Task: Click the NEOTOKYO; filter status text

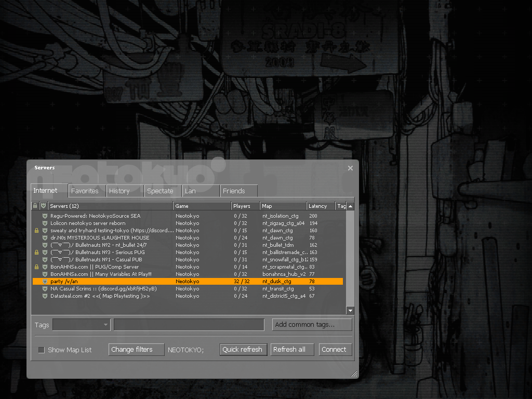Action: tap(185, 350)
